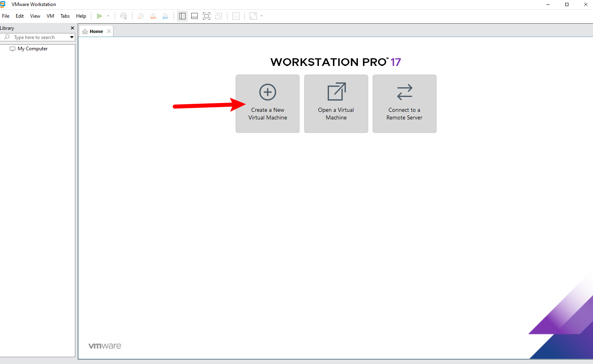
Task: Click Open a Virtual Machine
Action: (x=336, y=104)
